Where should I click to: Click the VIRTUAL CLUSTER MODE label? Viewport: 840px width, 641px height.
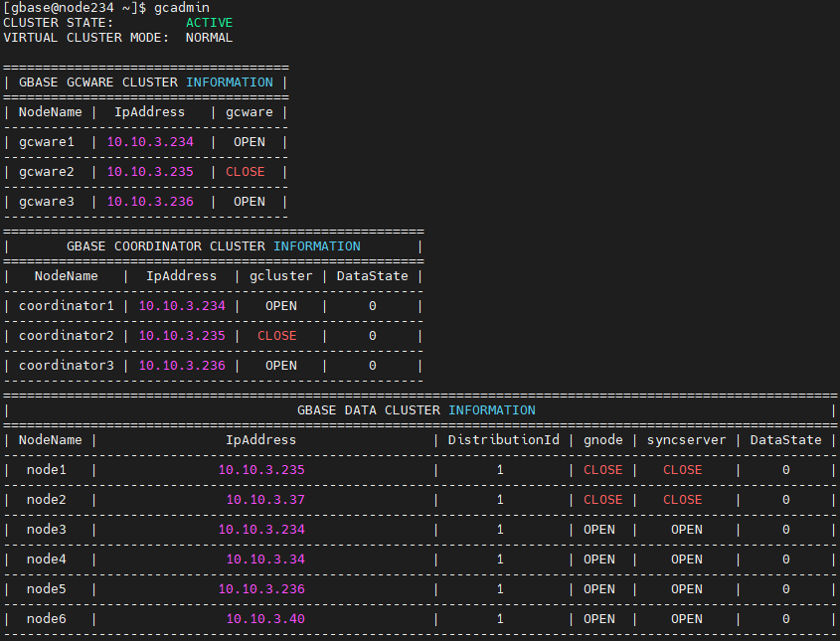pyautogui.click(x=86, y=38)
